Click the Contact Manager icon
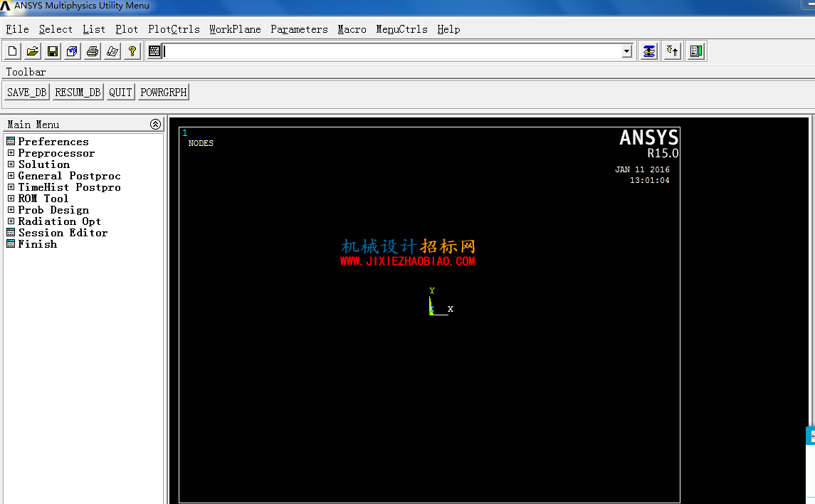The width and height of the screenshot is (815, 504). point(696,51)
